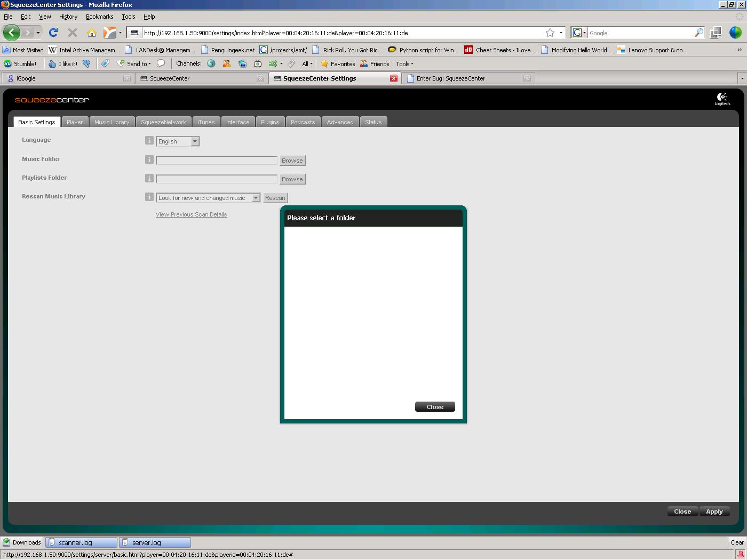
Task: Open the Plugins settings tab
Action: tap(270, 122)
